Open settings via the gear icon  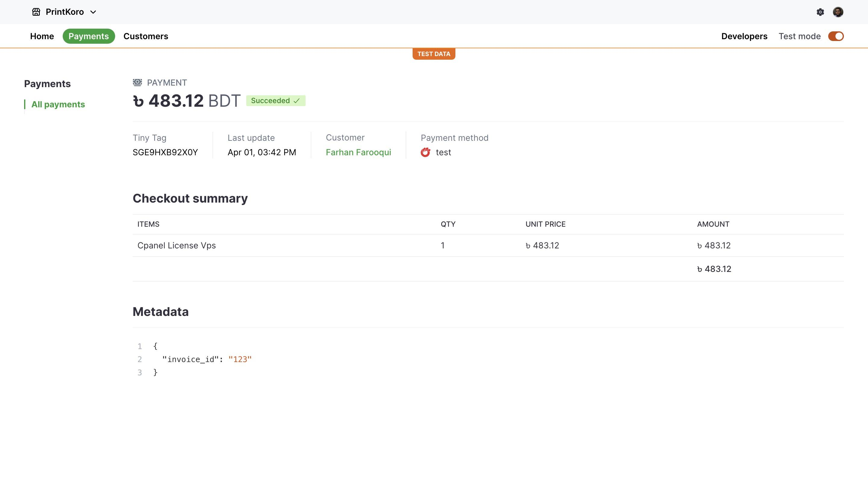820,12
